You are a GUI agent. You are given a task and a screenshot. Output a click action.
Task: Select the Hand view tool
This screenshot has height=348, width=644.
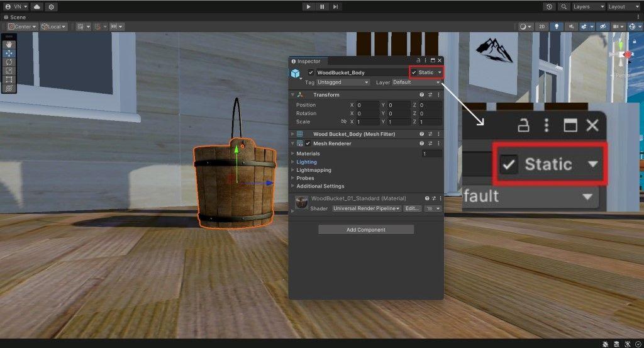tap(9, 45)
